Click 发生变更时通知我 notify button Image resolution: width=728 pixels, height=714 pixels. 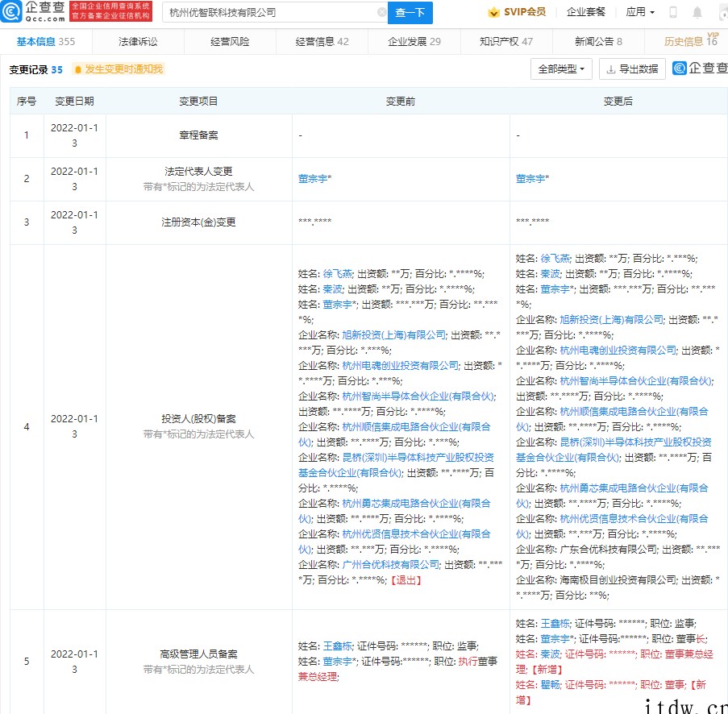119,69
